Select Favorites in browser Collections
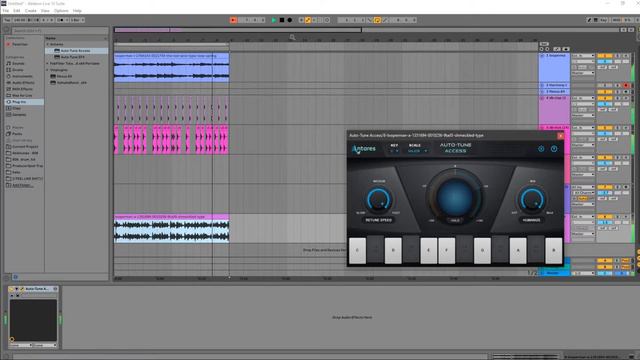640x360 pixels. pyautogui.click(x=20, y=44)
